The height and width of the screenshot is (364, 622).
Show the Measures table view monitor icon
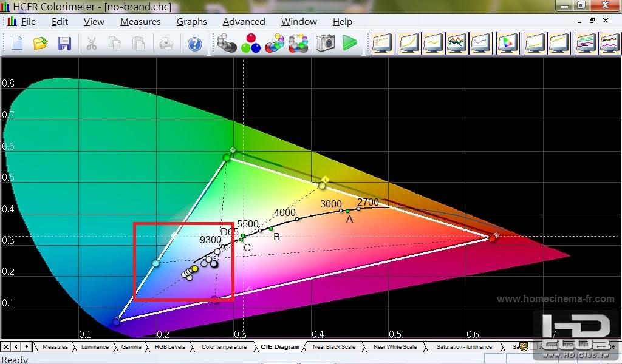click(x=383, y=43)
